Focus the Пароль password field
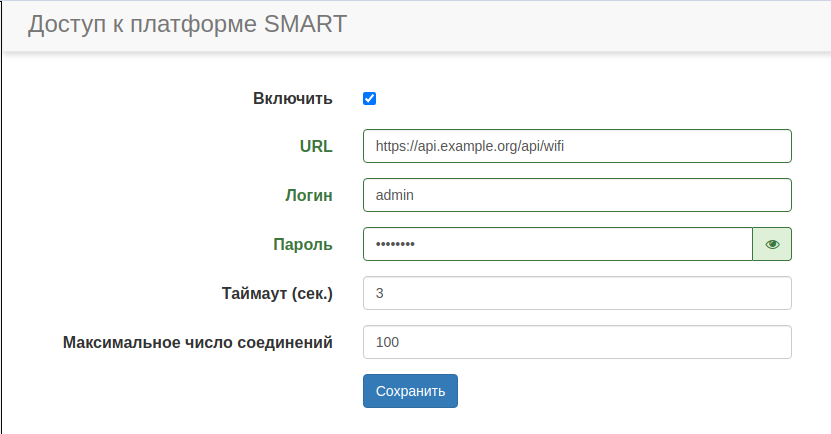Viewport: 831px width, 434px height. [x=557, y=244]
